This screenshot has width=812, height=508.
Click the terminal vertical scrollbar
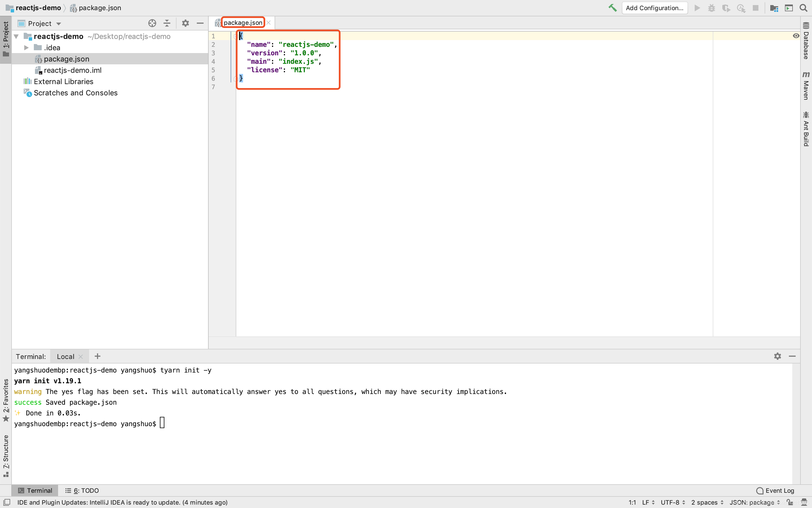point(796,423)
